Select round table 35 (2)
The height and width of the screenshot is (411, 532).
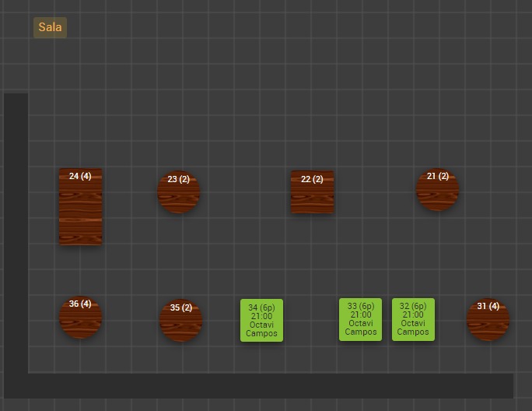click(181, 320)
